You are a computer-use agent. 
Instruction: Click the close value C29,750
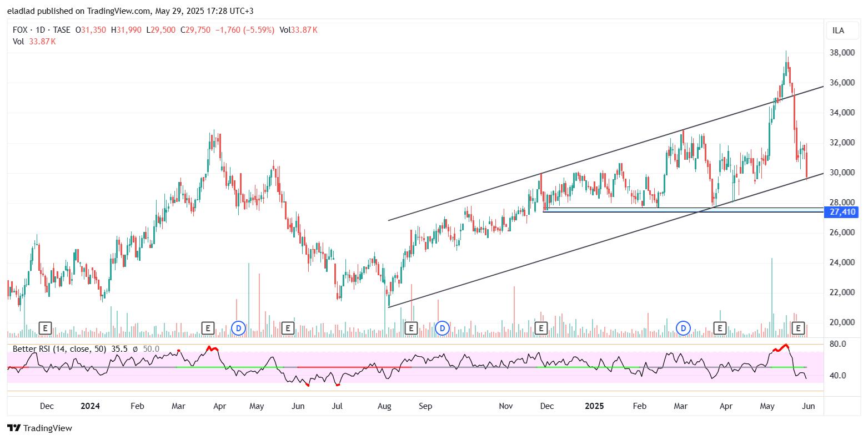(195, 30)
